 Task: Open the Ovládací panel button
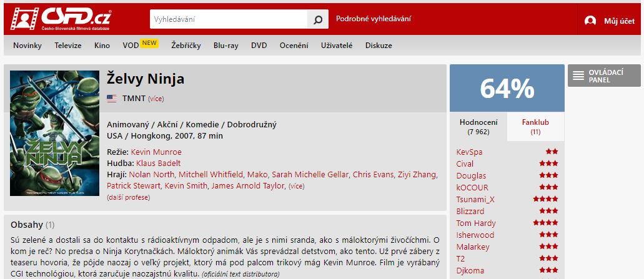click(604, 76)
